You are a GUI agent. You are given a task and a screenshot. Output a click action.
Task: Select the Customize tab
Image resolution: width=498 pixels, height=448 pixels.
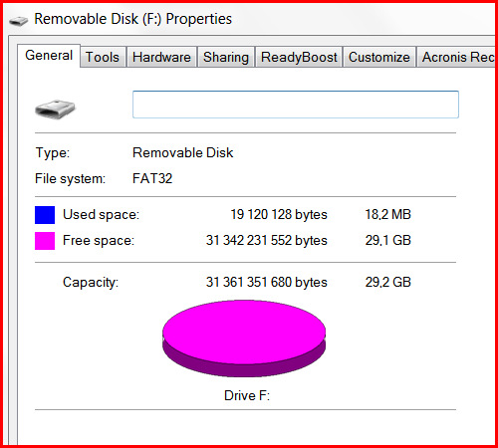pyautogui.click(x=379, y=57)
